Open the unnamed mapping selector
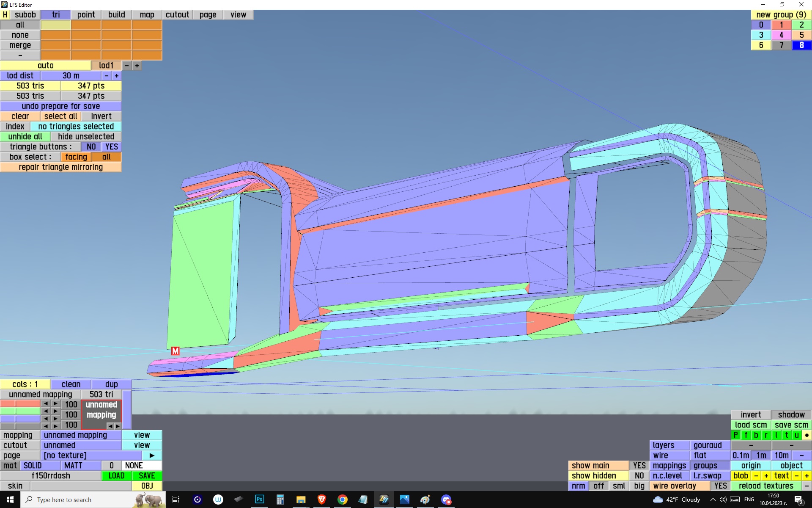Viewport: 812px width, 508px height. pyautogui.click(x=81, y=435)
